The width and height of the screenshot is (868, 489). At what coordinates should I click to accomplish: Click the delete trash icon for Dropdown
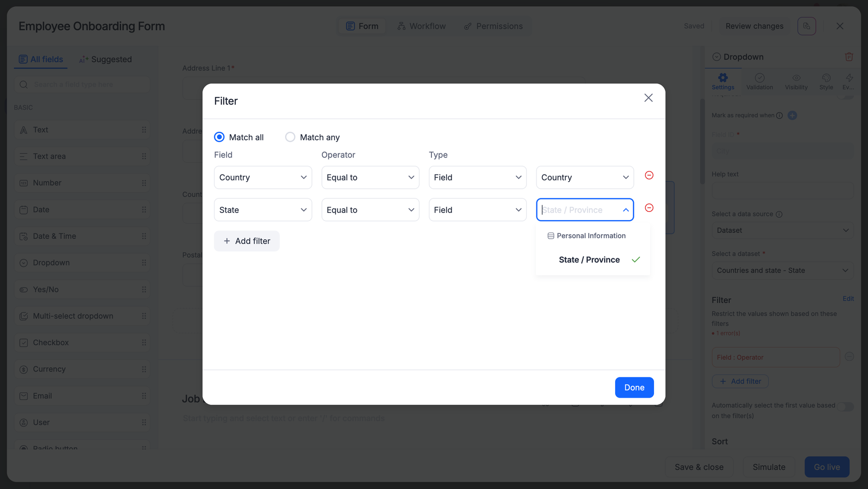(849, 57)
